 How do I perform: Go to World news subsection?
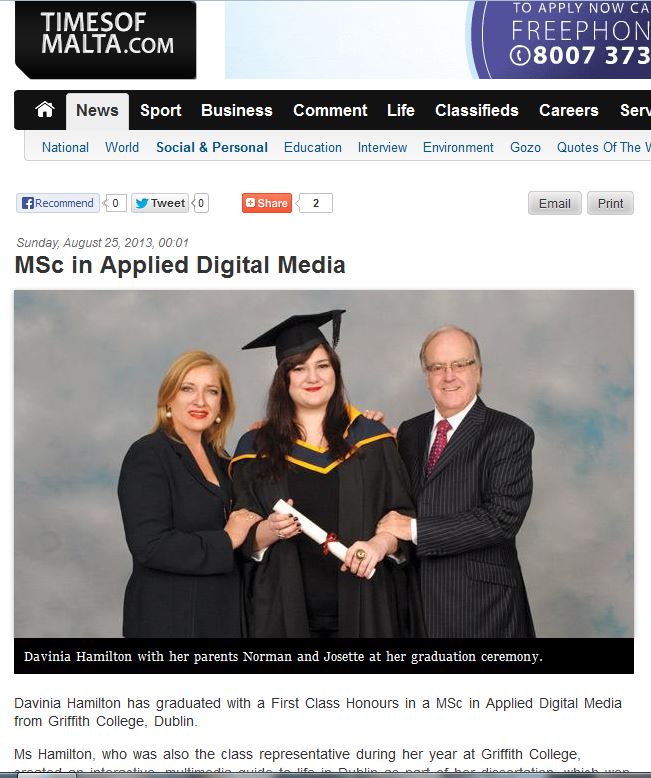(122, 147)
